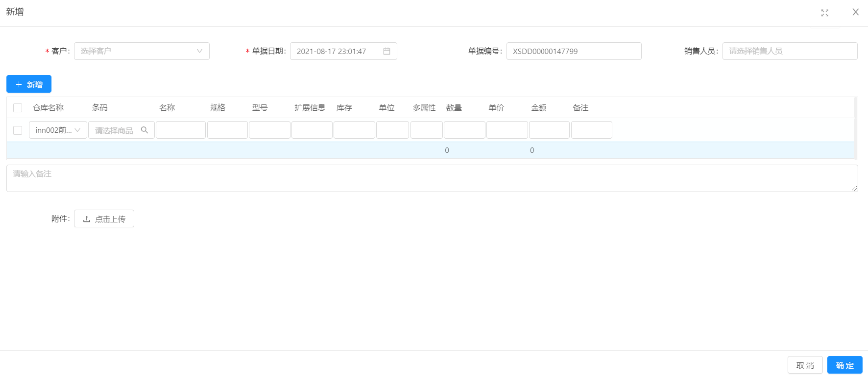Click upload icon on 点击上传 button

87,219
